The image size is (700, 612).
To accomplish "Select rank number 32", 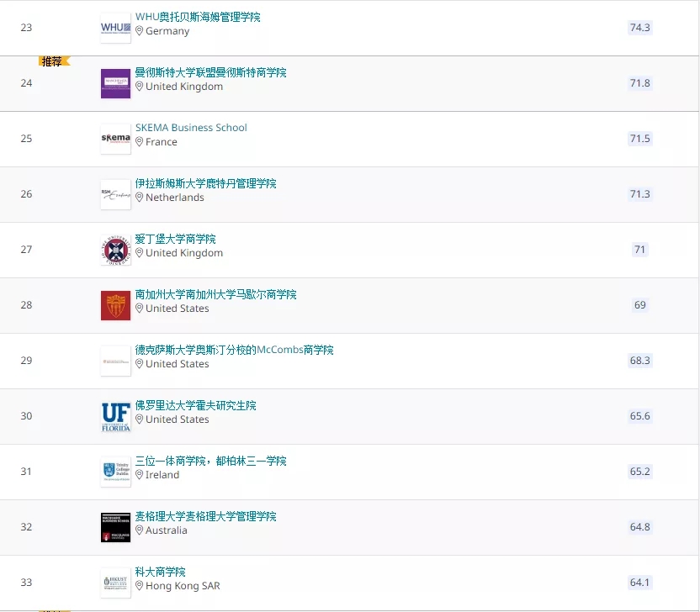I will click(x=26, y=527).
